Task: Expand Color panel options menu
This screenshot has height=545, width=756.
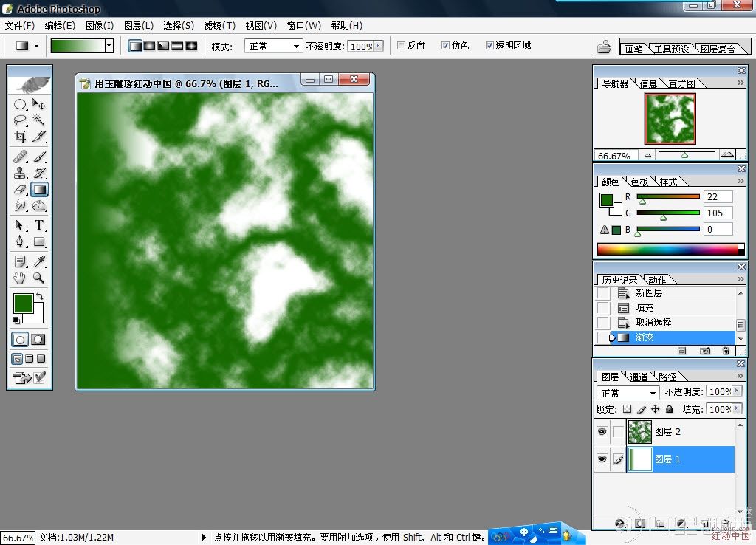Action: [x=740, y=181]
